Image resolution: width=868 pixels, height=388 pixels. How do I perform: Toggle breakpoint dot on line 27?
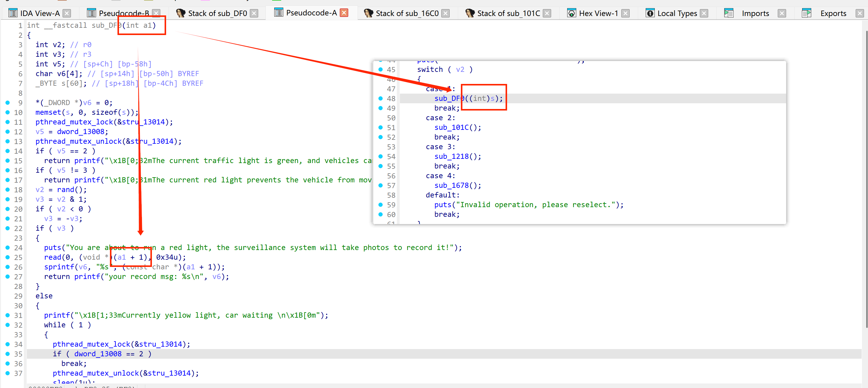(x=8, y=276)
